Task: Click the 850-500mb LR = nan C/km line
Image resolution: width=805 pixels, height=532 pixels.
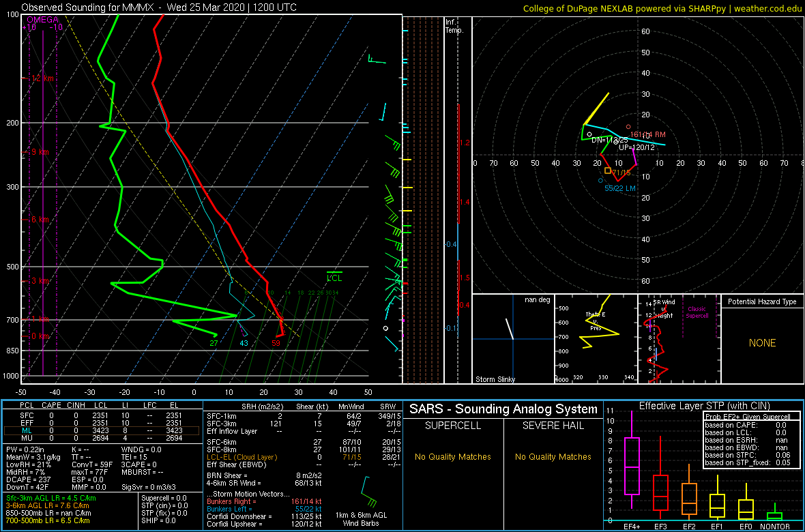Action: click(x=48, y=513)
